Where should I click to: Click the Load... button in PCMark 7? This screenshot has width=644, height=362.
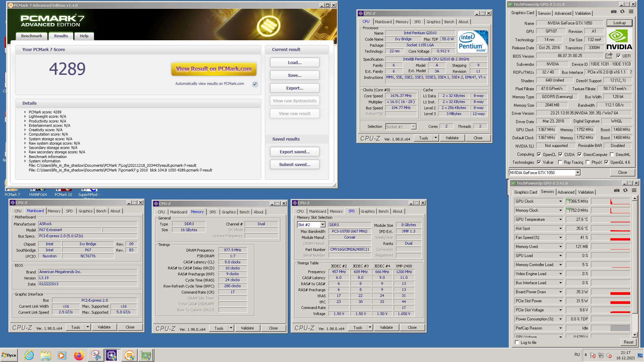click(x=295, y=62)
